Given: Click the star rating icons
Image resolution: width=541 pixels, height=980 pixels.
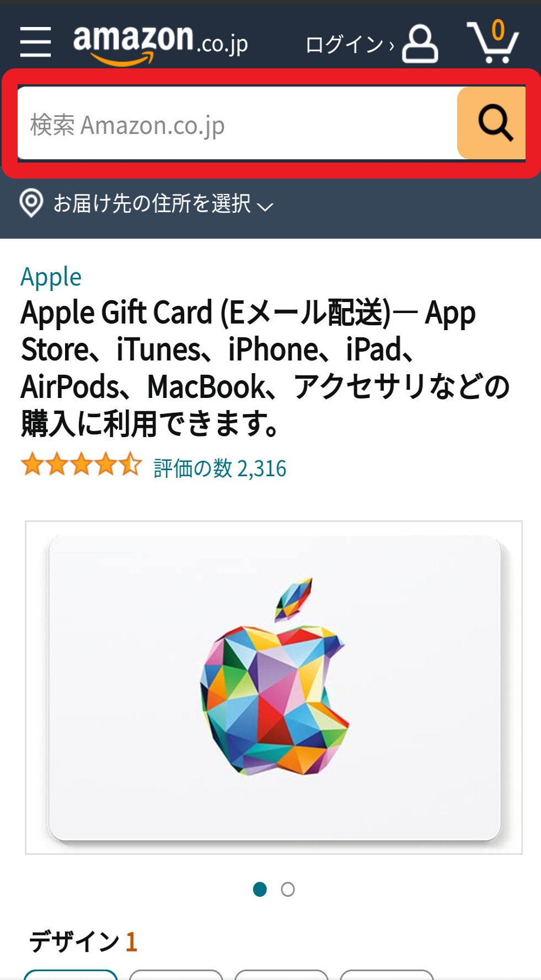Looking at the screenshot, I should point(82,465).
